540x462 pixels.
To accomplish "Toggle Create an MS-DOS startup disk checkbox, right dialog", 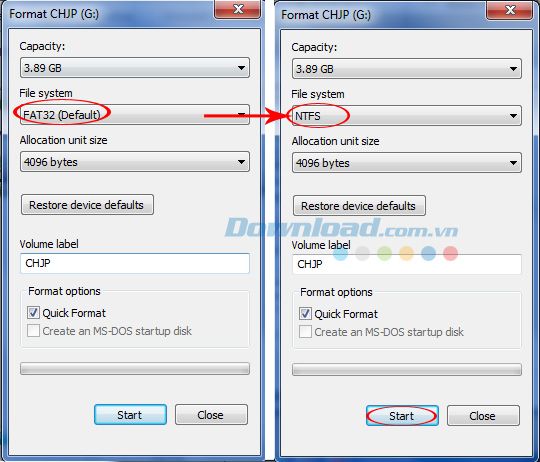I will point(305,332).
